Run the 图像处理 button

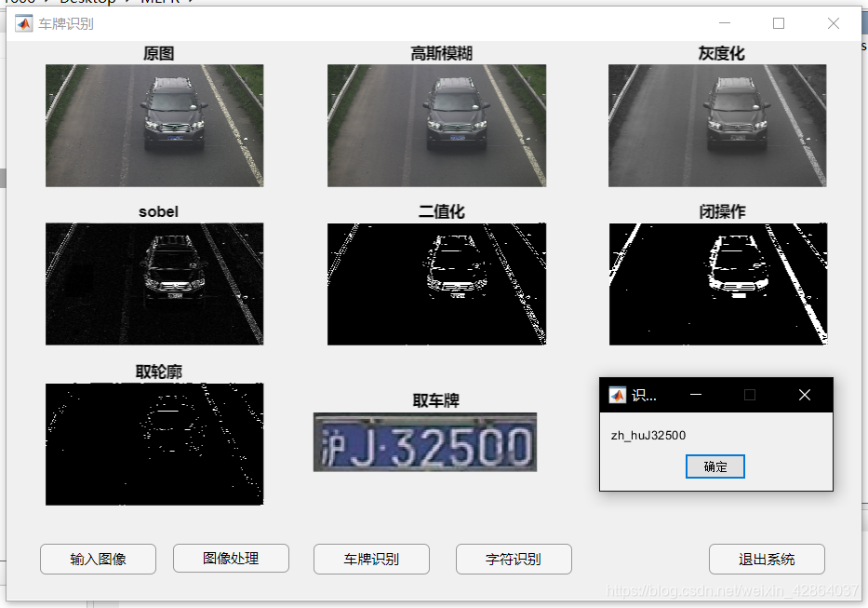tap(231, 558)
